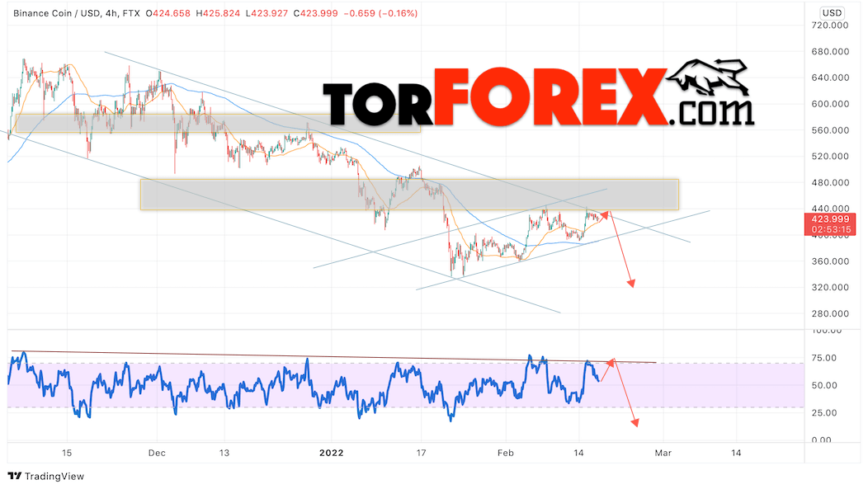868x489 pixels.
Task: Click the Mar label on time axis
Action: (x=663, y=453)
